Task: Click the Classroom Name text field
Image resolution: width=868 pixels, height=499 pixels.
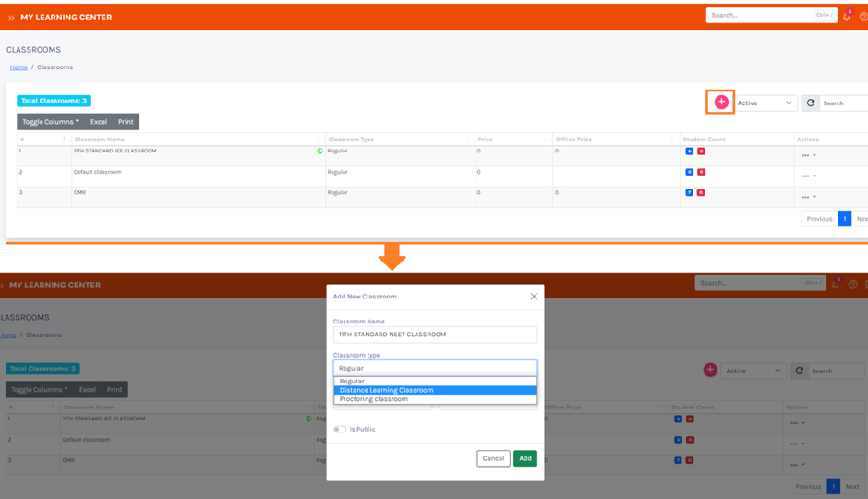Action: 435,335
